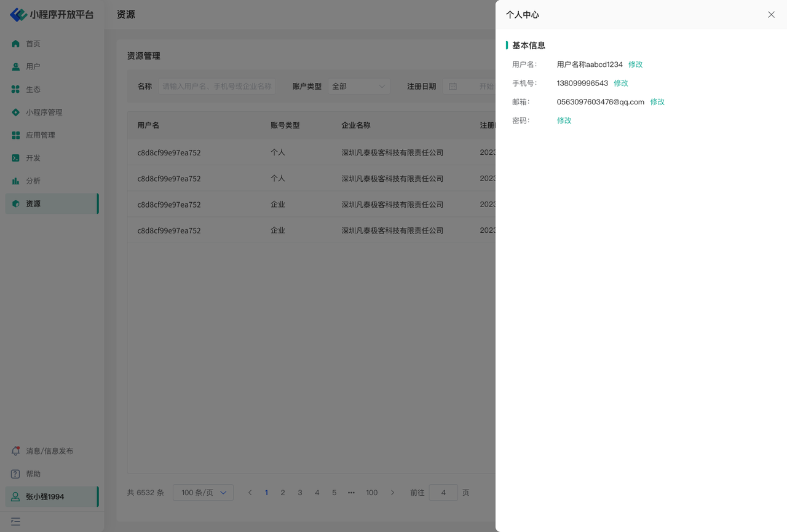This screenshot has width=787, height=532.
Task: Click the notification bell icon
Action: 16,451
